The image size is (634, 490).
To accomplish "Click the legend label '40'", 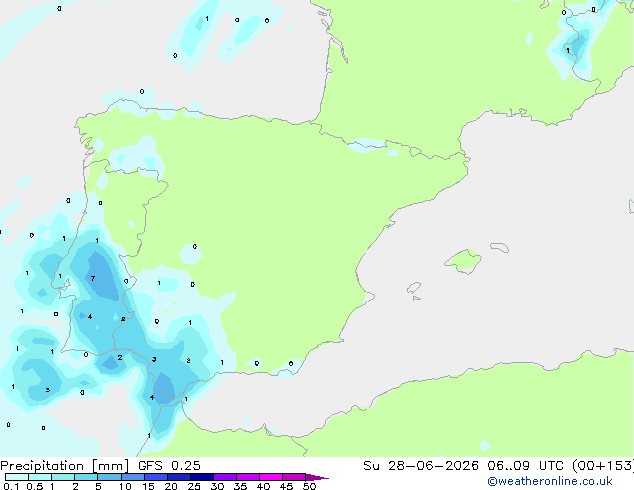I will [x=263, y=486].
